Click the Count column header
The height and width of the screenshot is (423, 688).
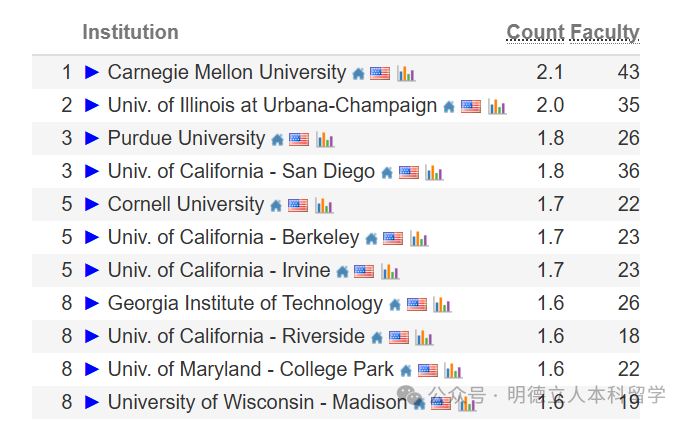point(535,32)
